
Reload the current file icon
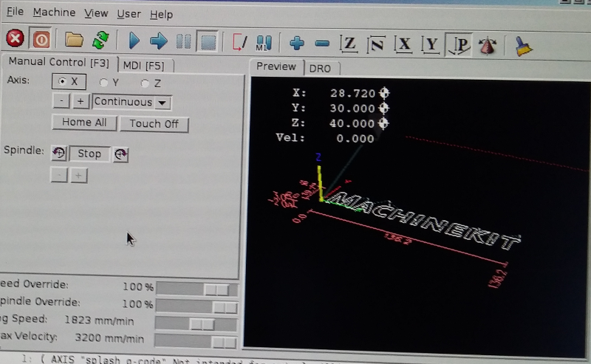point(100,41)
